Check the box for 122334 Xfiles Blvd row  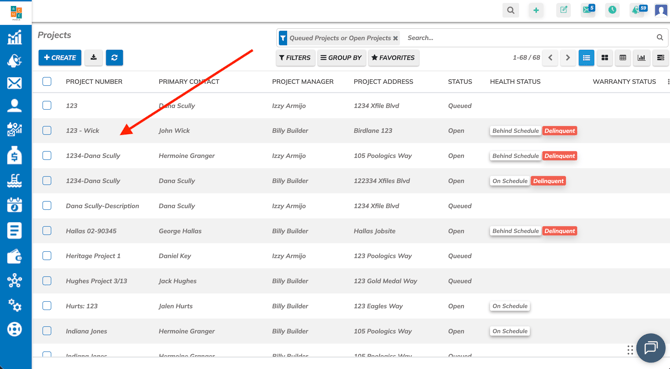tap(47, 181)
